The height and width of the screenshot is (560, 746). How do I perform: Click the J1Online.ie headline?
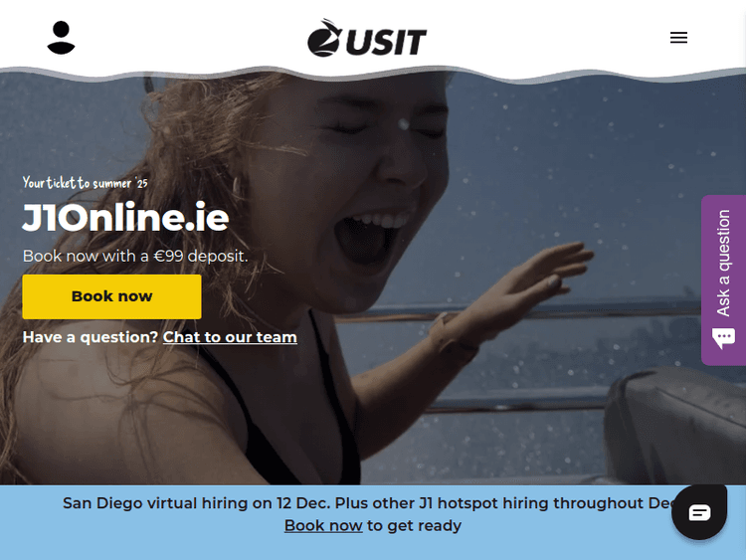click(125, 218)
